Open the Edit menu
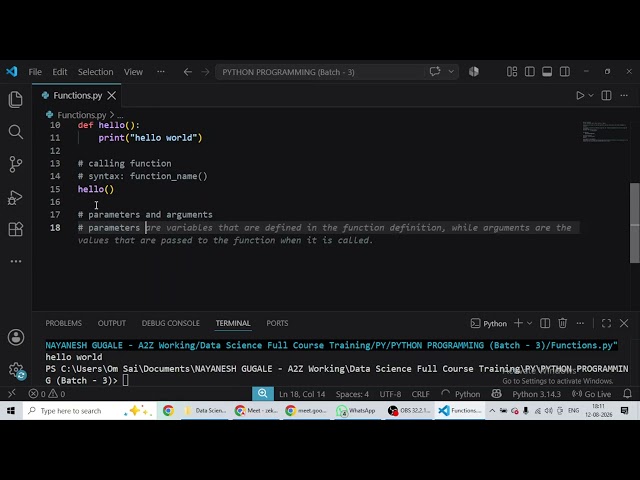Image resolution: width=640 pixels, height=480 pixels. tap(60, 72)
